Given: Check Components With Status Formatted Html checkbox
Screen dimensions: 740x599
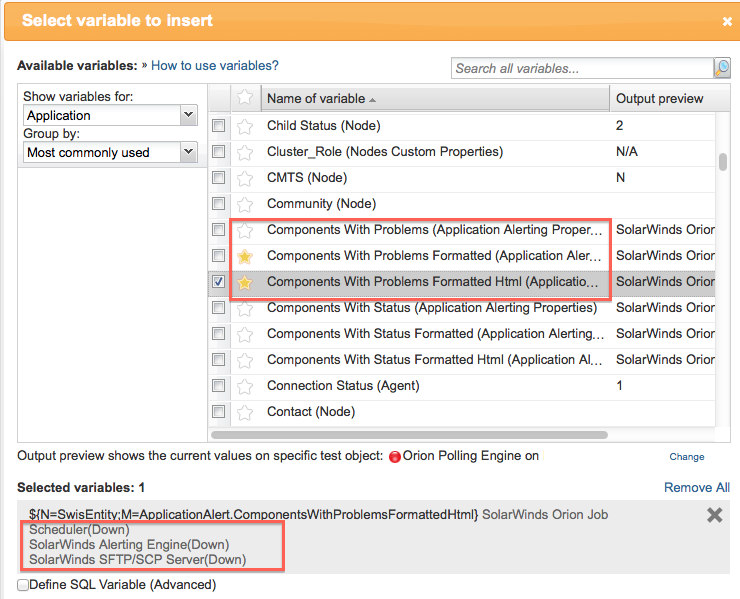Looking at the screenshot, I should coord(219,360).
